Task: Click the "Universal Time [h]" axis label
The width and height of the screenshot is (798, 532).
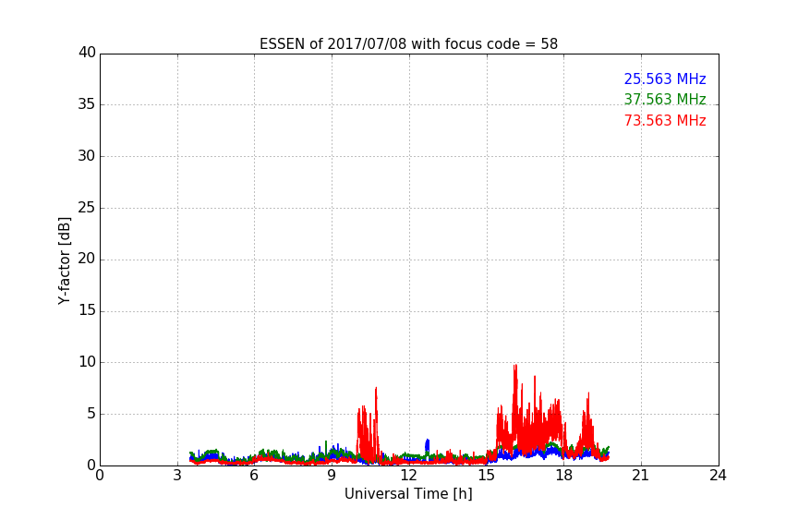Action: pos(408,494)
